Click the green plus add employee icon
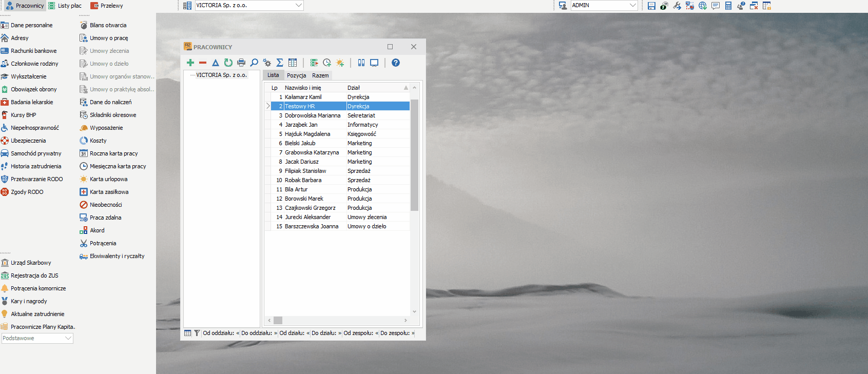 (190, 63)
